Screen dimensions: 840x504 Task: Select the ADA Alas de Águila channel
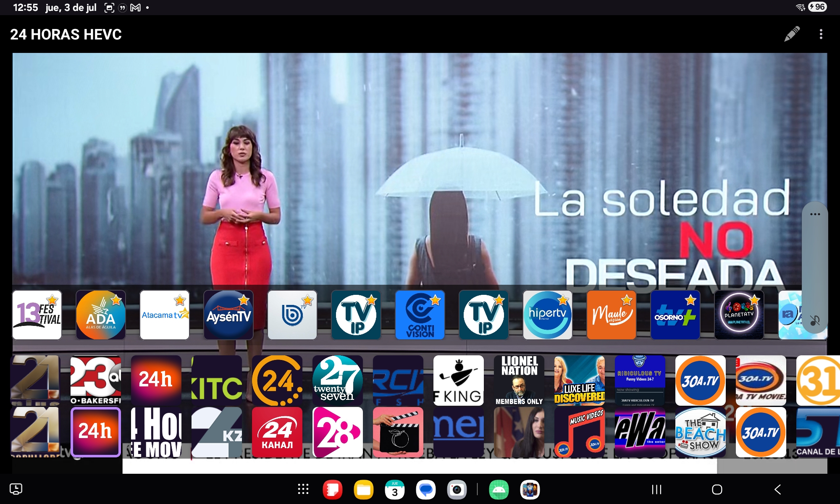[101, 315]
